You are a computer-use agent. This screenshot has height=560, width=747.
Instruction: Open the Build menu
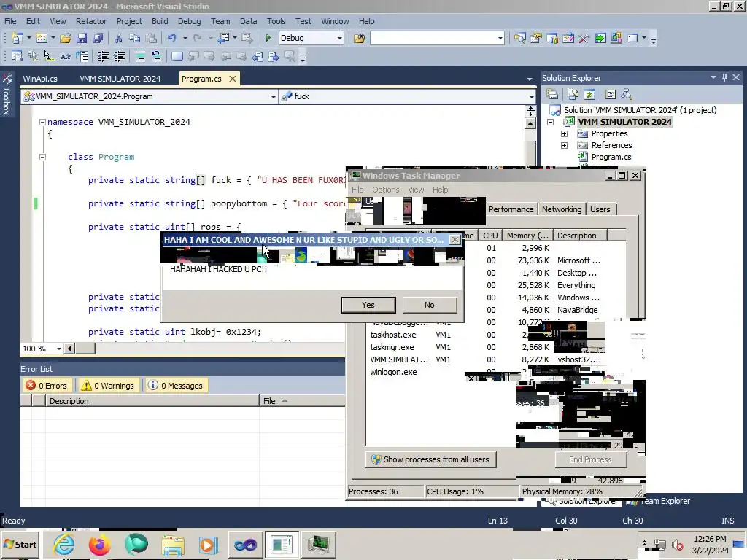[x=160, y=21]
